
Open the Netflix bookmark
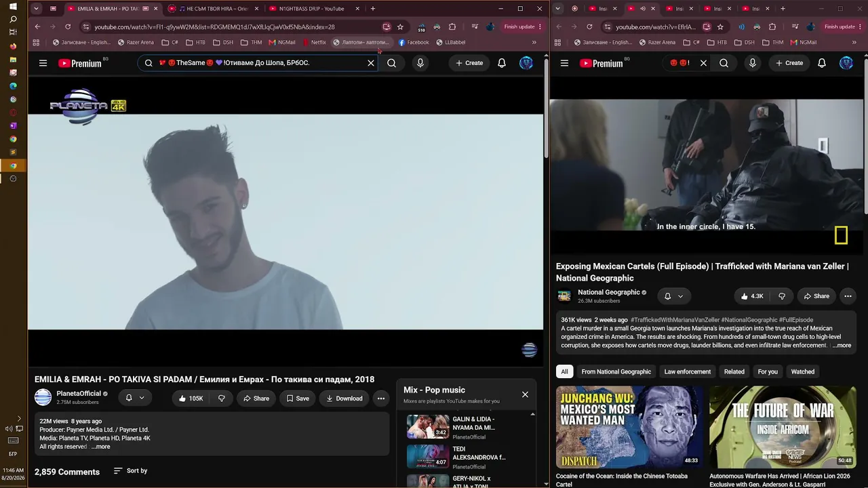point(315,42)
